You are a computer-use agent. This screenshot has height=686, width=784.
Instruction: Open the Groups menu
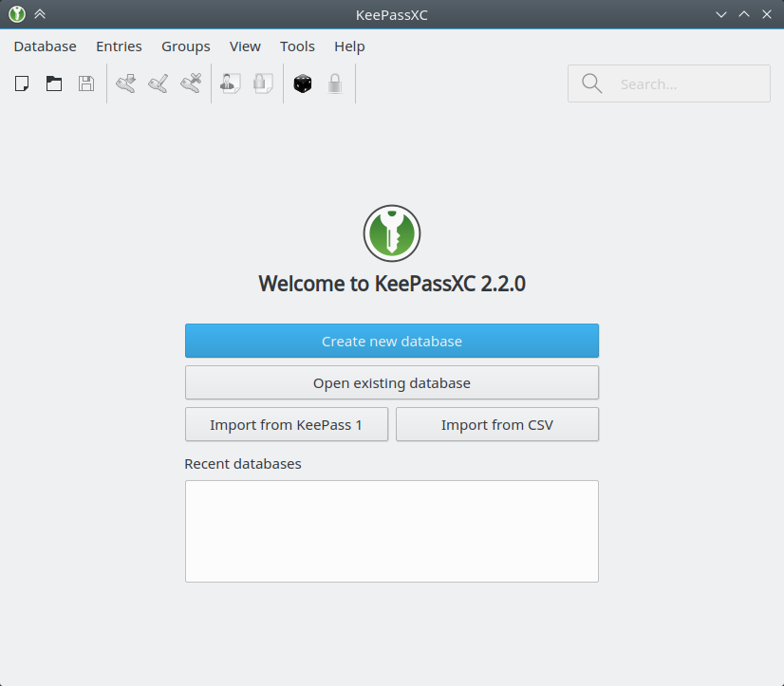pos(185,46)
